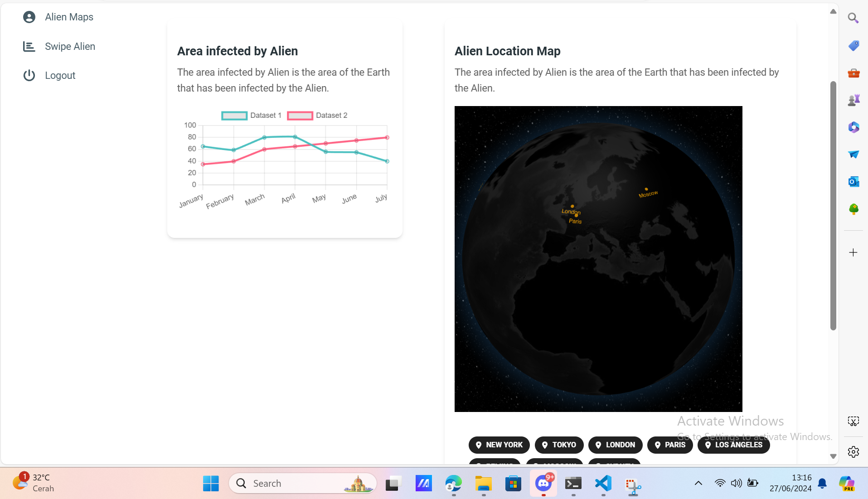Click the scrollbar down arrow
This screenshot has height=499, width=868.
[833, 456]
